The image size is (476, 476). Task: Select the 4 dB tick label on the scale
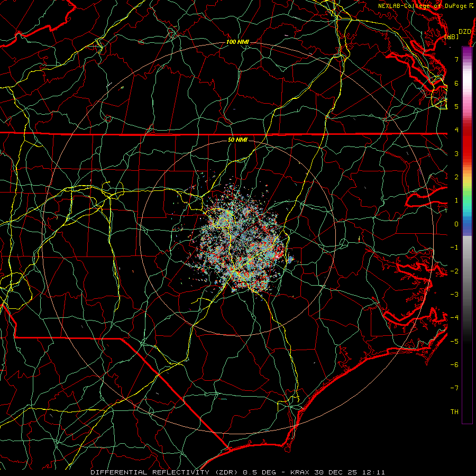tap(456, 130)
